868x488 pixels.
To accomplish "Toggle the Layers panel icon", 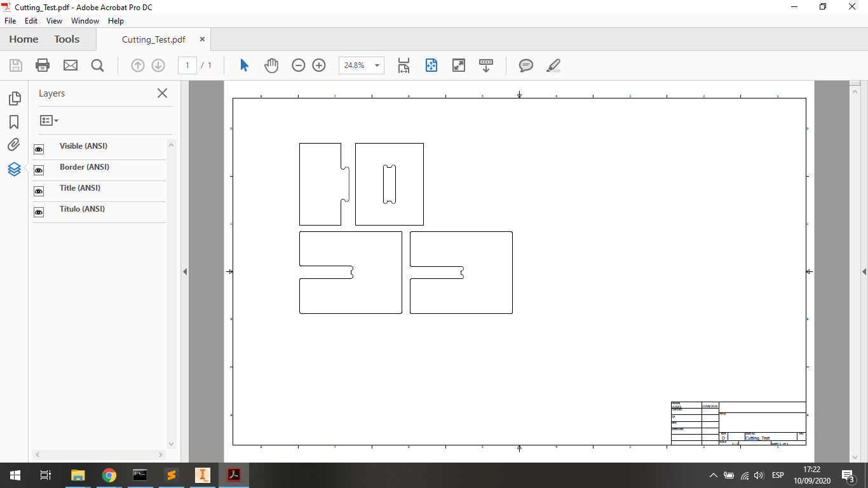I will click(x=14, y=169).
